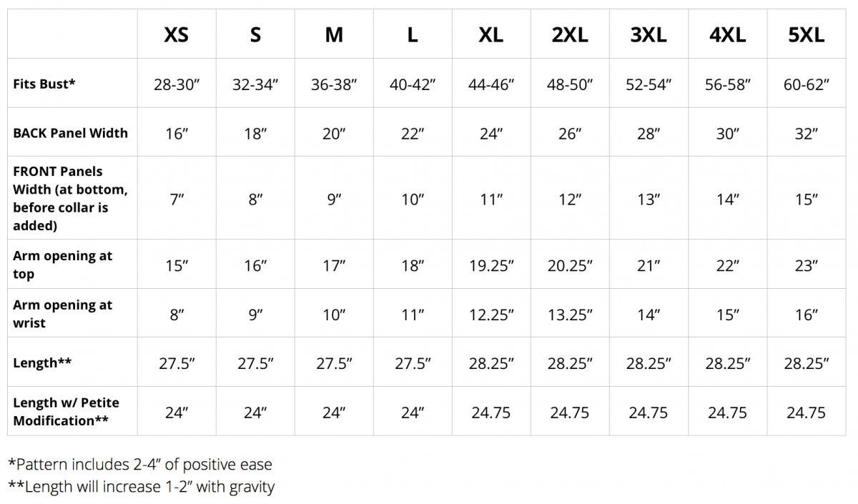Select the Arm opening at wrist label
Screen dimensions: 858x504
(x=62, y=314)
